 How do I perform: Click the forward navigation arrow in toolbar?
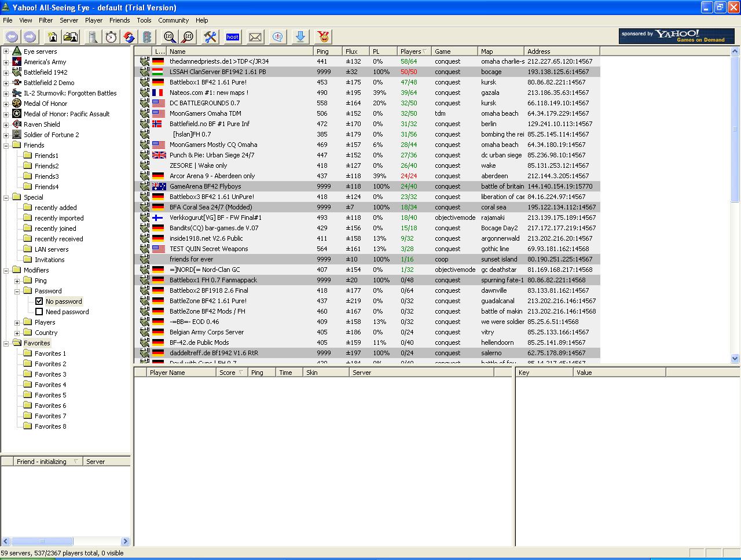30,37
